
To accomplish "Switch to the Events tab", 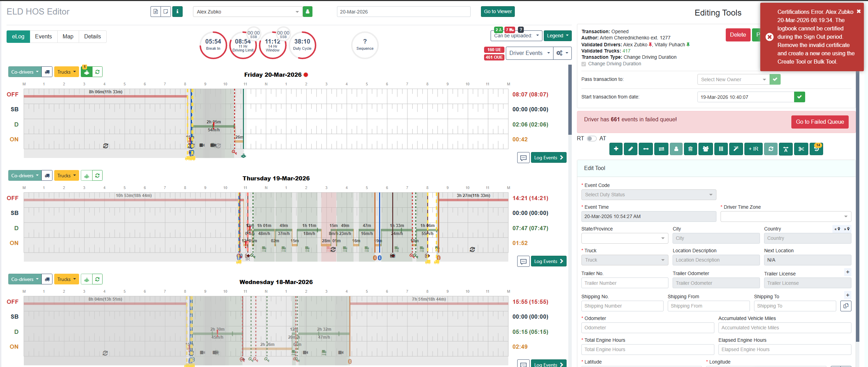I will point(44,36).
